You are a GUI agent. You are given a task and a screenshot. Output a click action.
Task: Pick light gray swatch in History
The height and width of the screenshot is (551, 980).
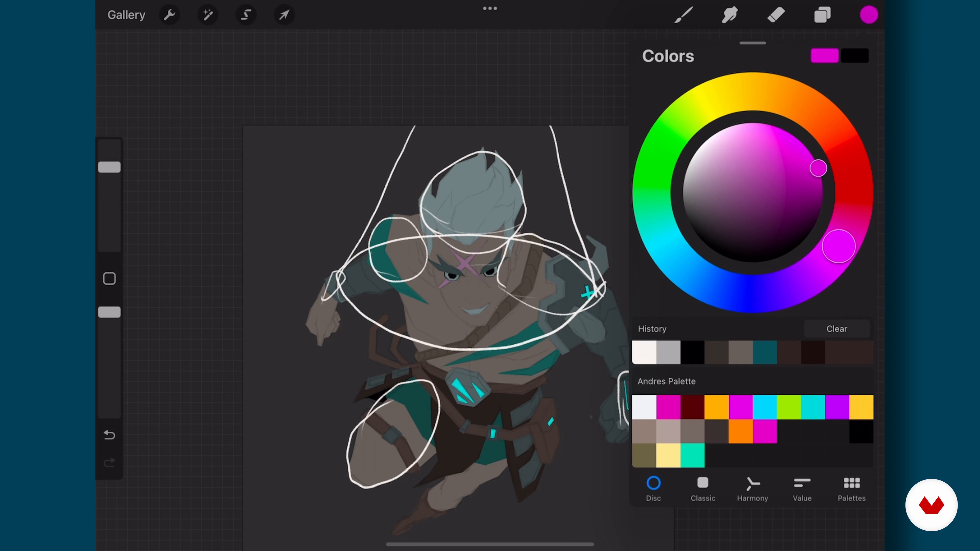(x=668, y=353)
